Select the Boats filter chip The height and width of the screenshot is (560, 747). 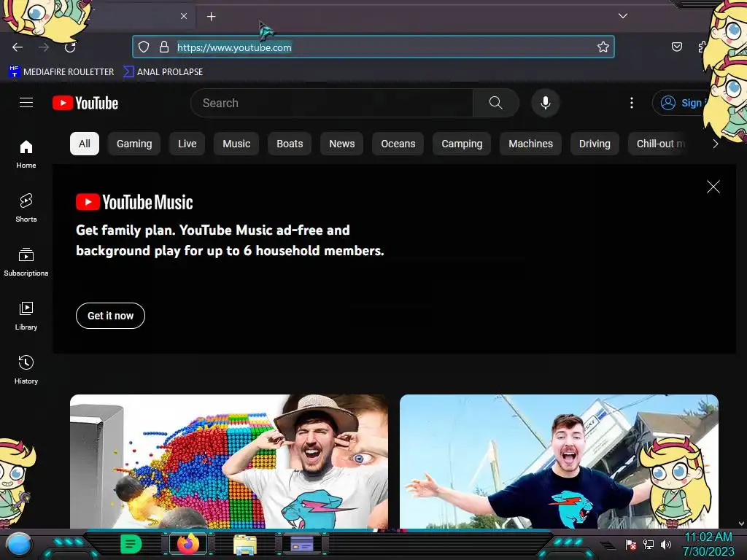click(290, 144)
